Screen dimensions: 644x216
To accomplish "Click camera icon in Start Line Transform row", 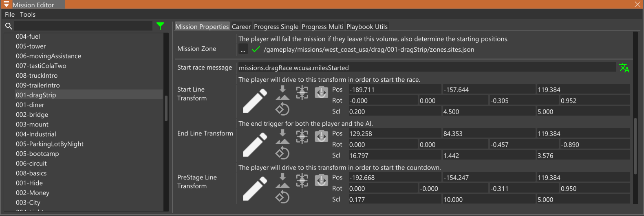I will pos(321,92).
